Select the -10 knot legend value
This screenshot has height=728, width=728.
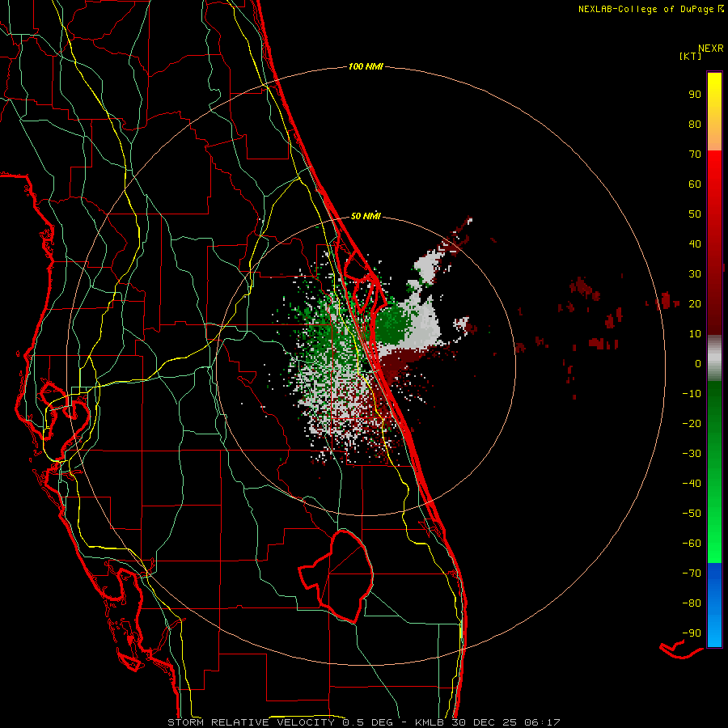pyautogui.click(x=692, y=394)
